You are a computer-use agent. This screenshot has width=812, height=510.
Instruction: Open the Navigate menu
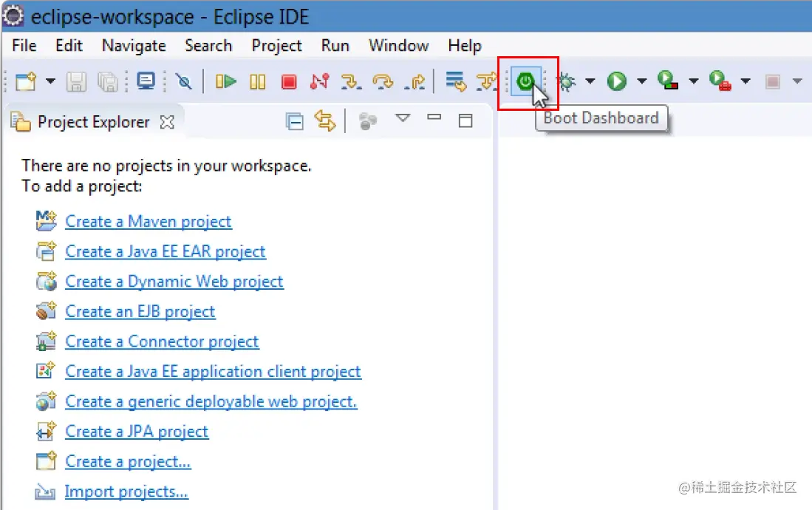pyautogui.click(x=134, y=46)
